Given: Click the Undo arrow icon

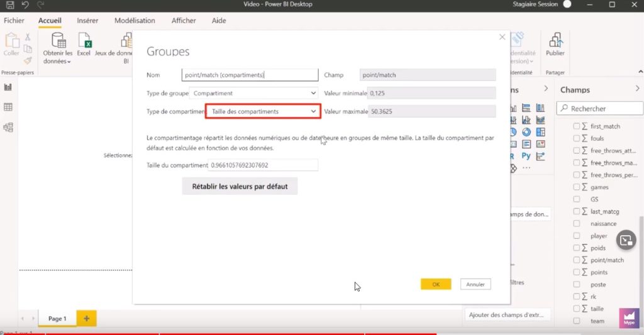Looking at the screenshot, I should [x=25, y=5].
